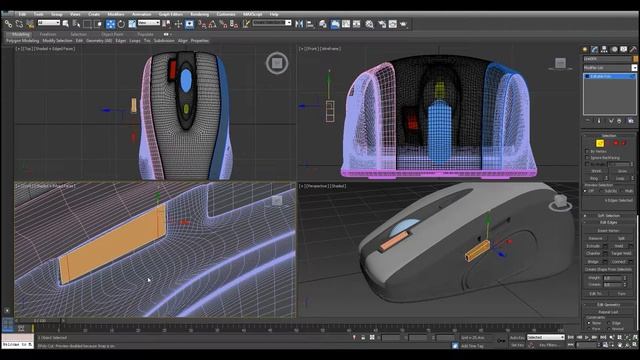Viewport: 640px width, 360px height.
Task: Open the Help menu
Action: [274, 14]
